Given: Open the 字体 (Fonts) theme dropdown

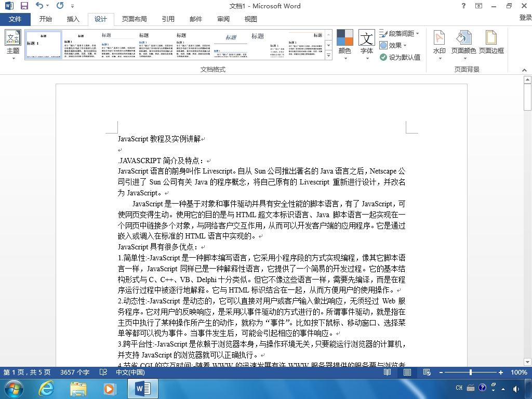Looking at the screenshot, I should click(367, 45).
